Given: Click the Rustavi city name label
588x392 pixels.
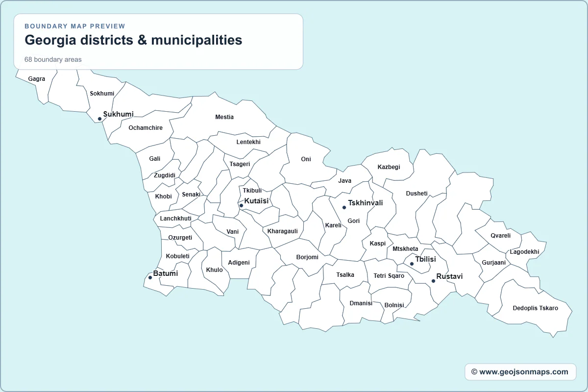Looking at the screenshot, I should click(450, 276).
